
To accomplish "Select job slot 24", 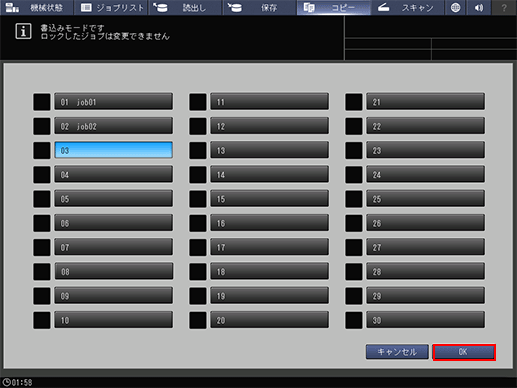I will 425,175.
